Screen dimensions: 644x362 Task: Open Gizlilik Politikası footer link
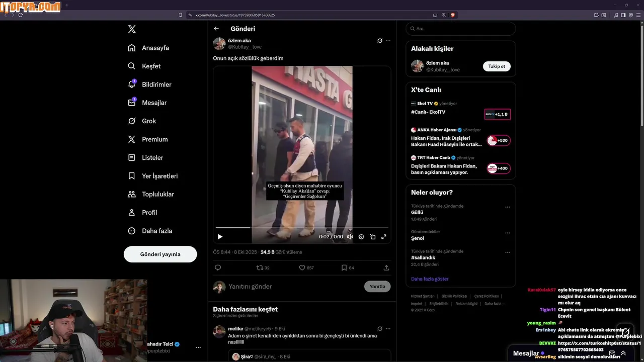click(x=454, y=296)
